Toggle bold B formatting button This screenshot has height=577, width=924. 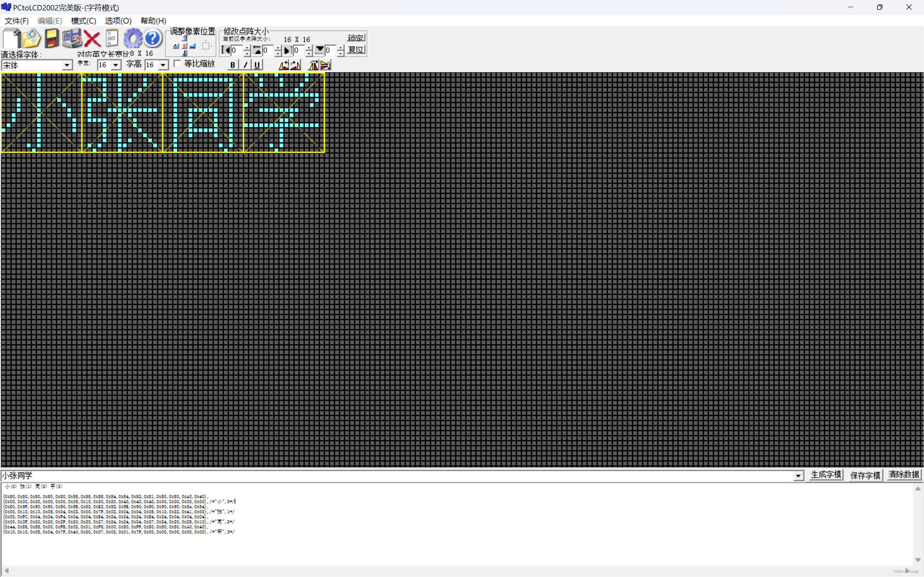[x=232, y=65]
